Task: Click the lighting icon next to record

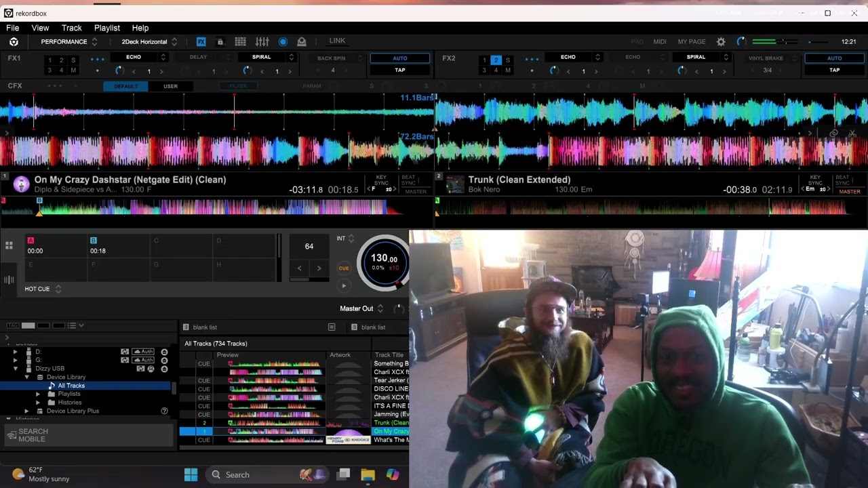Action: pyautogui.click(x=302, y=41)
